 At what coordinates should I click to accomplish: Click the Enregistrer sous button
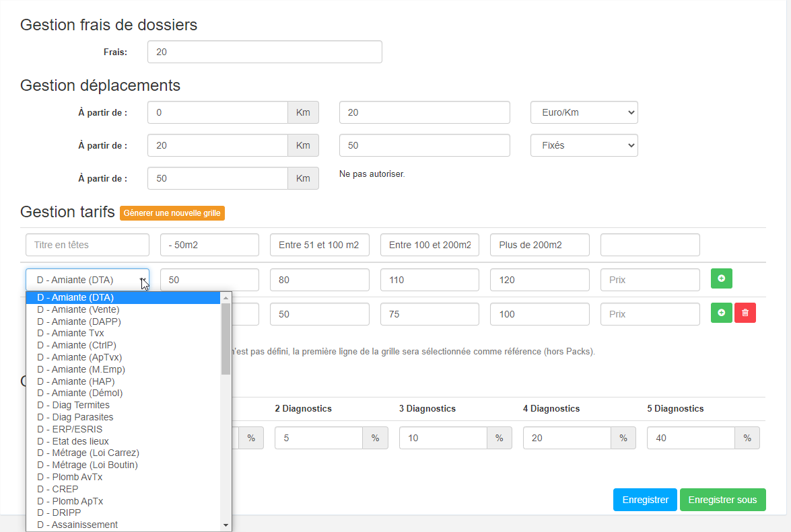click(x=722, y=500)
